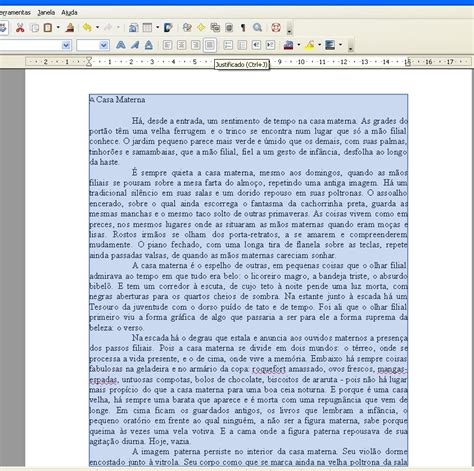This screenshot has height=471, width=474.
Task: Apply the yellow Highlighting color
Action: 309,45
